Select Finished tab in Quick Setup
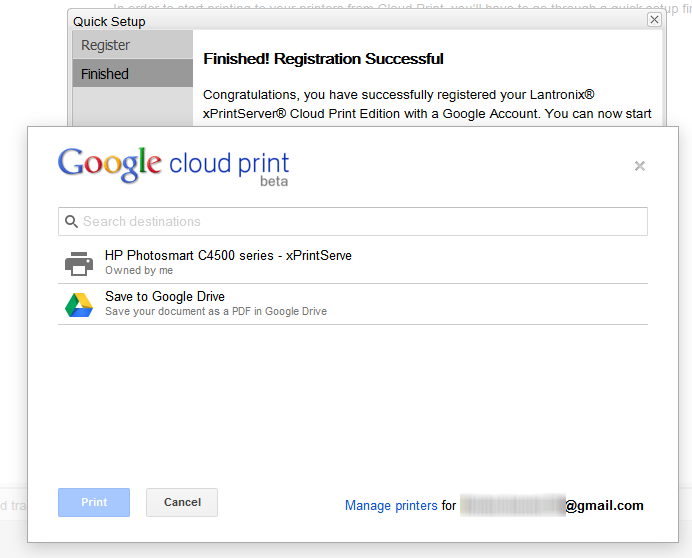Screen dimensions: 692x558 point(133,73)
